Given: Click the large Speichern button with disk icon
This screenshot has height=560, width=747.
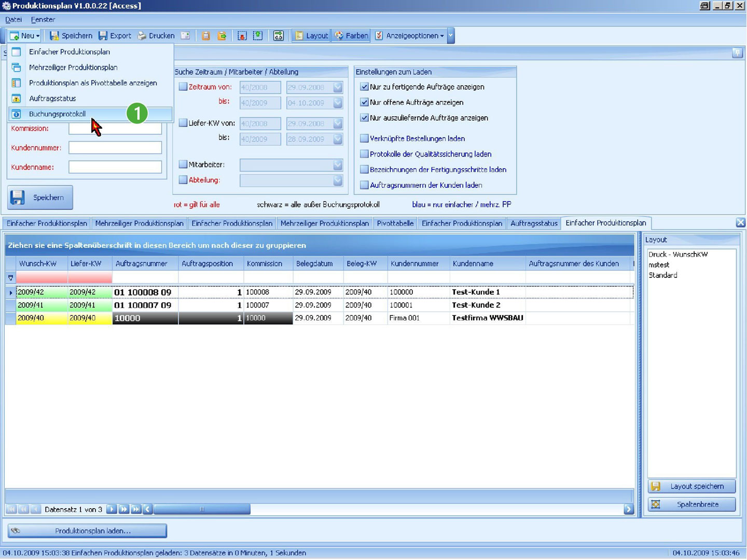Looking at the screenshot, I should click(x=40, y=198).
